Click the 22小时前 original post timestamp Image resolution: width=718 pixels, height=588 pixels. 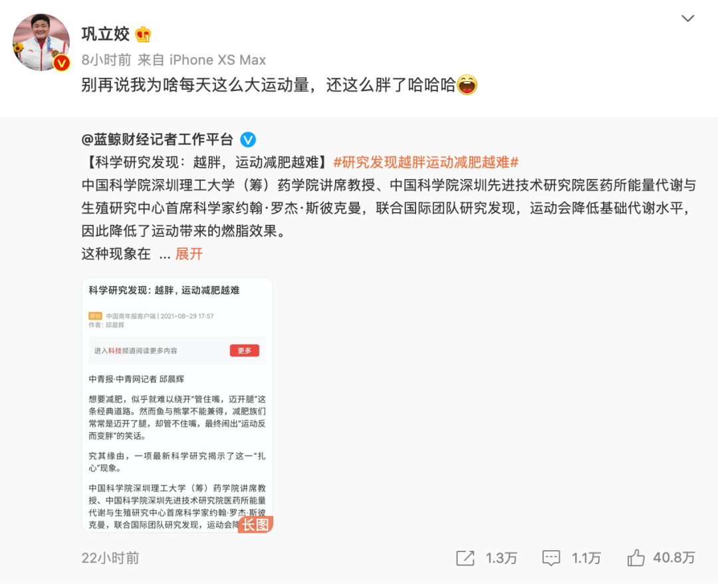click(110, 558)
